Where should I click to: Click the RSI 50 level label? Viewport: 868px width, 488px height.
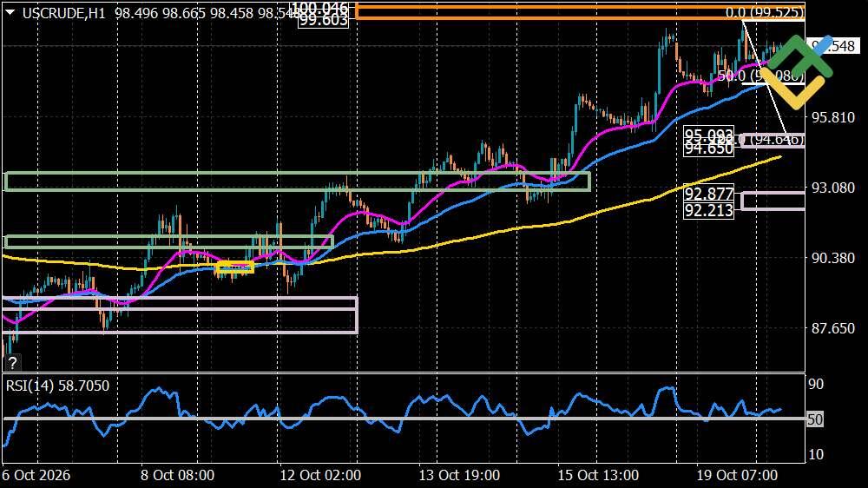tap(815, 419)
